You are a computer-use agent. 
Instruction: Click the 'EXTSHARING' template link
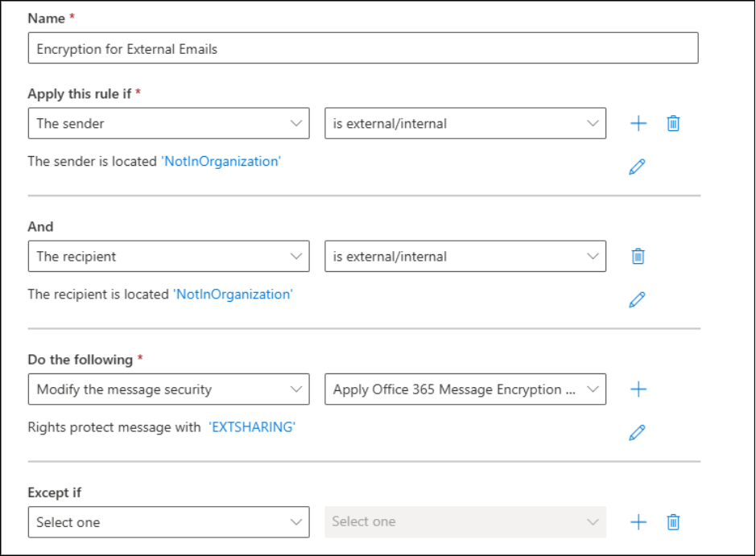pos(252,427)
